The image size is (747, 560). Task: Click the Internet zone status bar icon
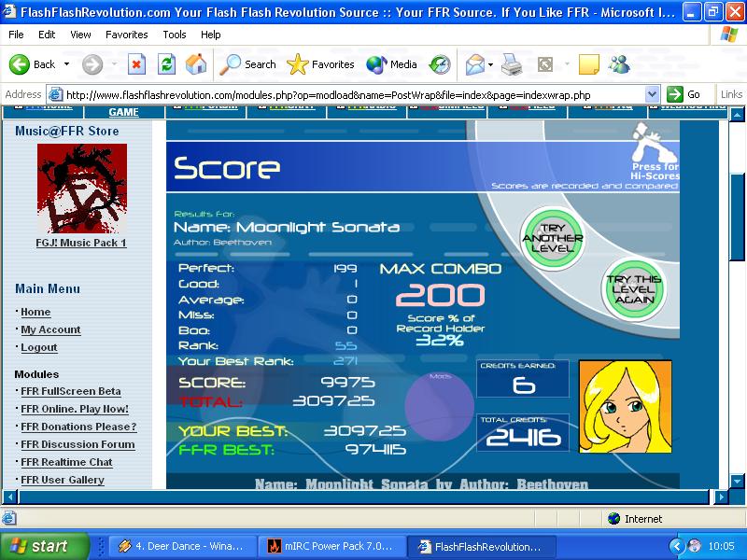[x=614, y=519]
